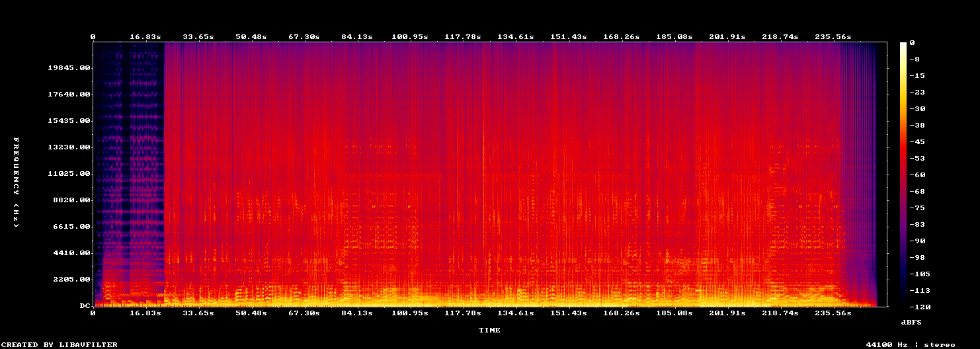The image size is (980, 349).
Task: Click the 4410.00 frequency axis label
Action: [72, 253]
